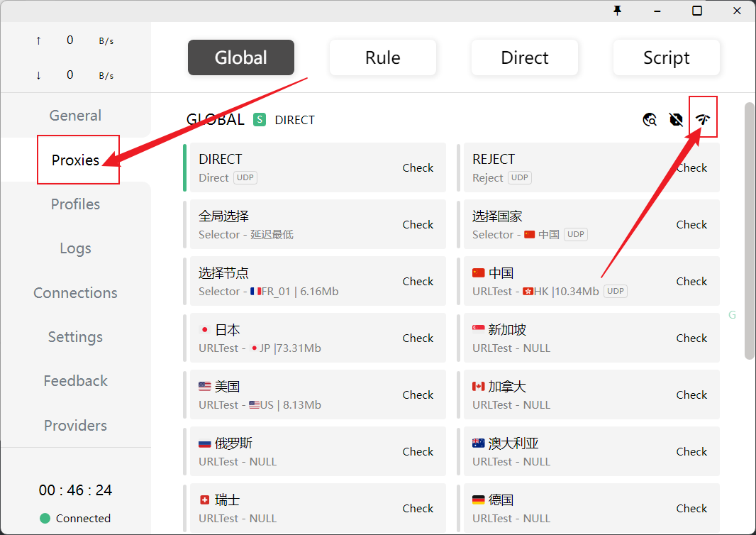Click Check on the 美国 proxy group

click(418, 395)
